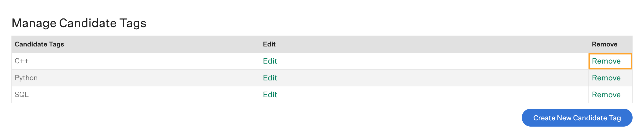Edit the SQL candidate tag
This screenshot has height=138, width=644.
270,95
